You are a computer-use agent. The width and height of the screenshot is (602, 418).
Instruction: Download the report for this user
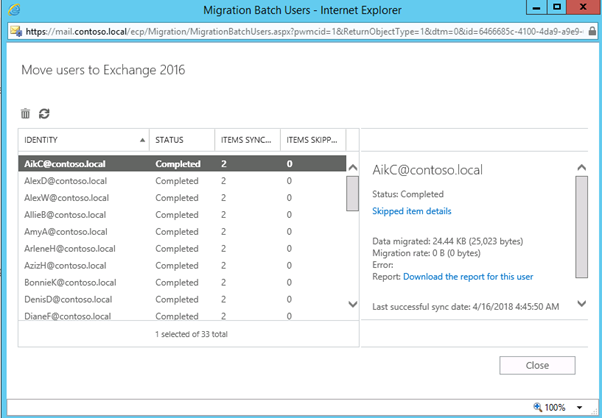tap(468, 277)
